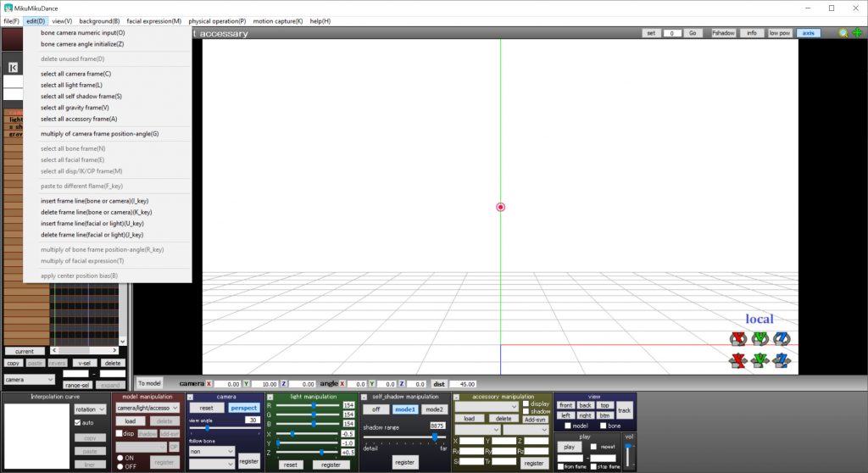Open the accessory parent bone dropdown
The height and width of the screenshot is (473, 868).
point(526,430)
